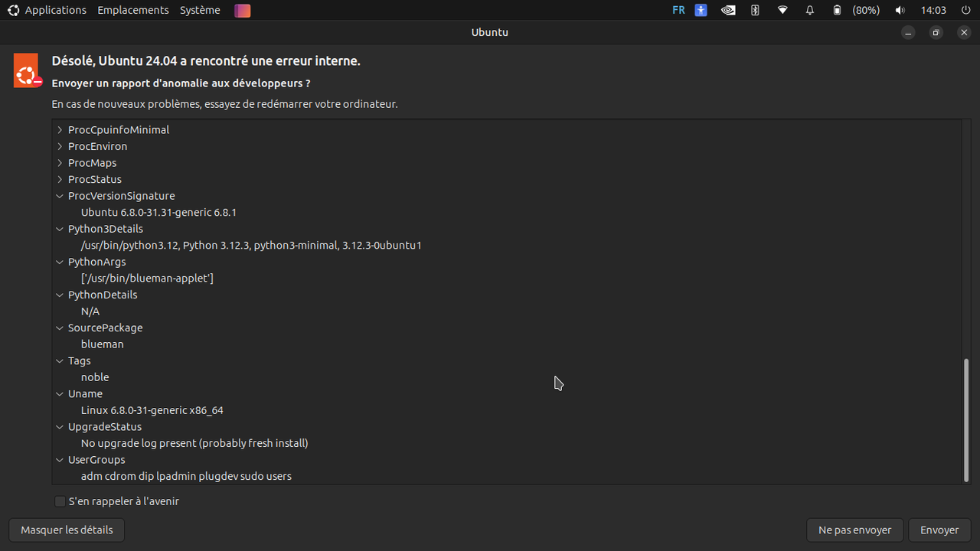Click the Masquer les détails button
Viewport: 980px width, 551px height.
click(67, 530)
